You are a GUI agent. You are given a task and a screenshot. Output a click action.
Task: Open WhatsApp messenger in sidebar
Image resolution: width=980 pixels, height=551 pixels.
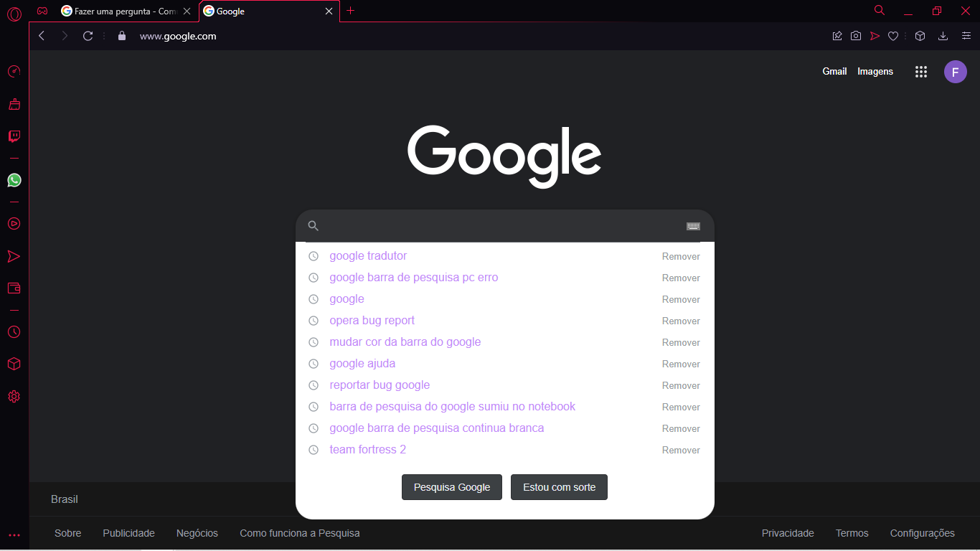(14, 180)
